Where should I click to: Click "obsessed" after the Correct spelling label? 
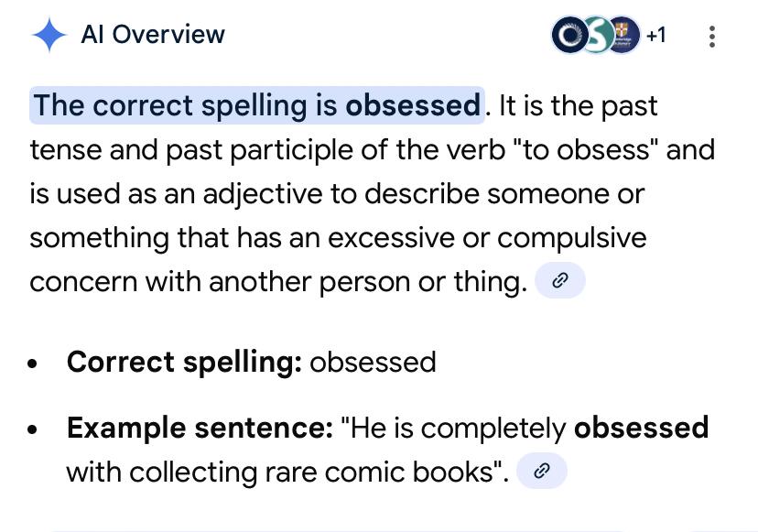click(x=373, y=362)
